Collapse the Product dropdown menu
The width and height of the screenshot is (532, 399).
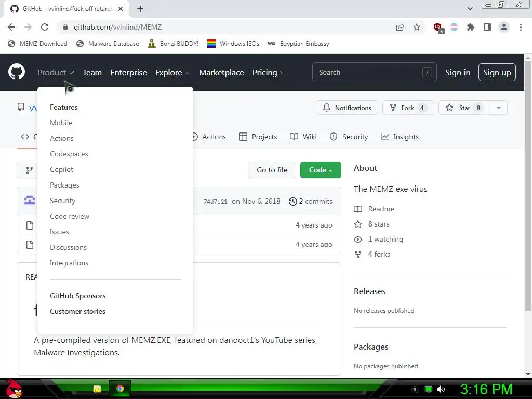56,73
